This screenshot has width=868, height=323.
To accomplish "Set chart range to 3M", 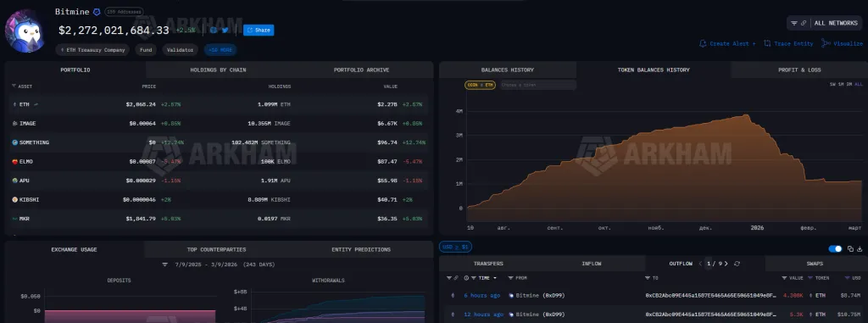I will click(849, 85).
